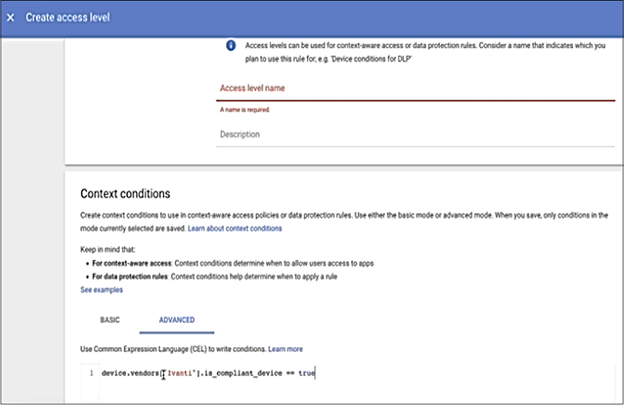Image resolution: width=624 pixels, height=405 pixels.
Task: Close the Create access level dialog
Action: click(11, 18)
